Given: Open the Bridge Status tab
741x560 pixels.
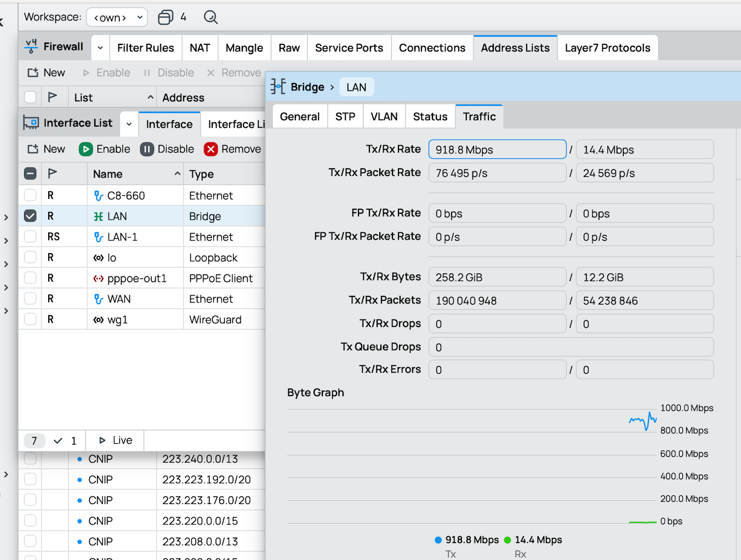Looking at the screenshot, I should pos(430,116).
